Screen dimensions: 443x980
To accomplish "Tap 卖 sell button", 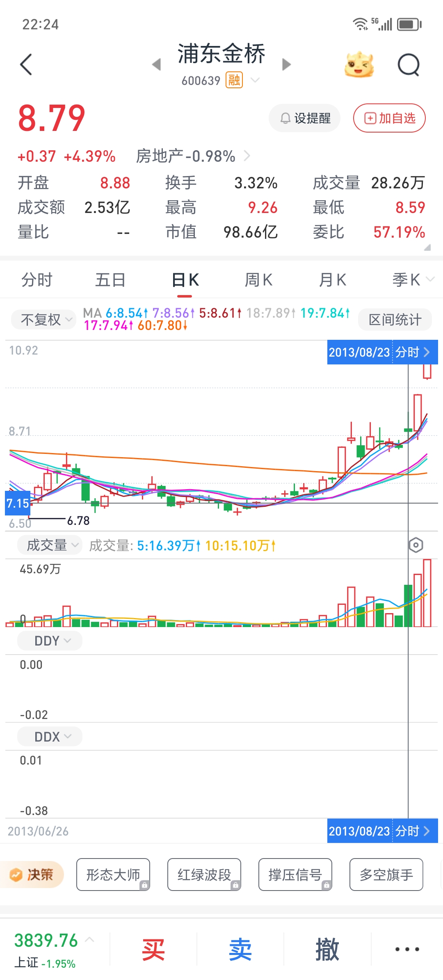I will [x=240, y=949].
